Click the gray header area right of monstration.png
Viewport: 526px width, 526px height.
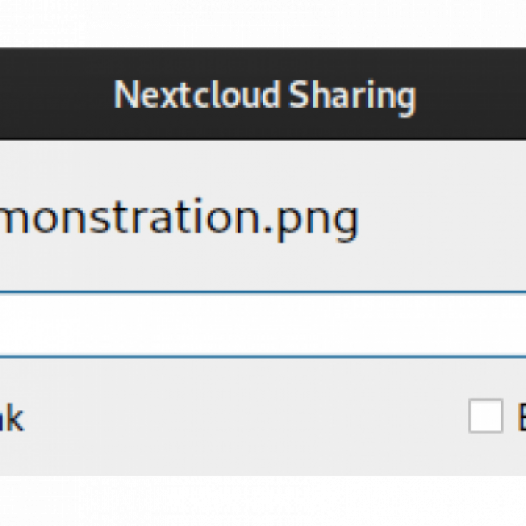click(x=443, y=218)
